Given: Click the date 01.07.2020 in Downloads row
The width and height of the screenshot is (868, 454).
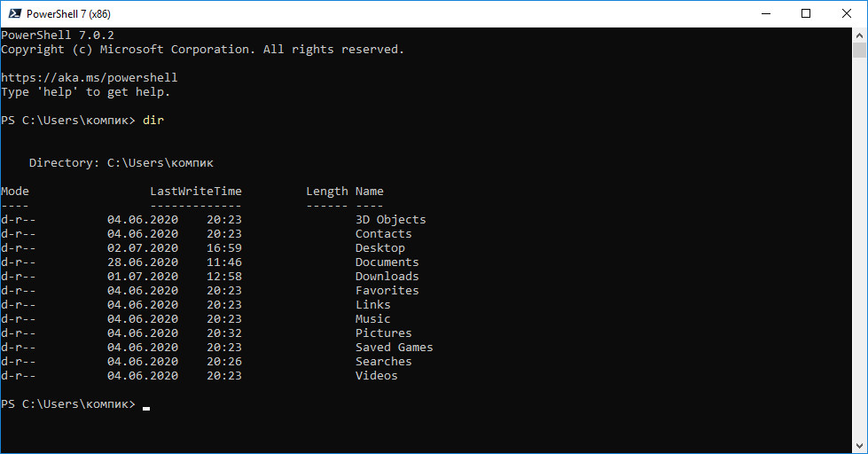Looking at the screenshot, I should pyautogui.click(x=143, y=277).
